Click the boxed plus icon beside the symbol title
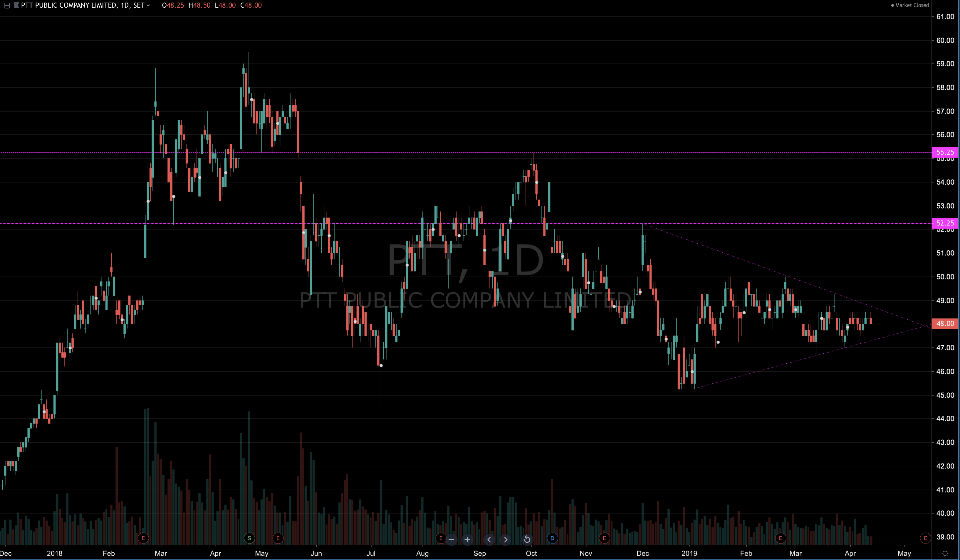Screen dimensions: 960x560 (7, 5)
